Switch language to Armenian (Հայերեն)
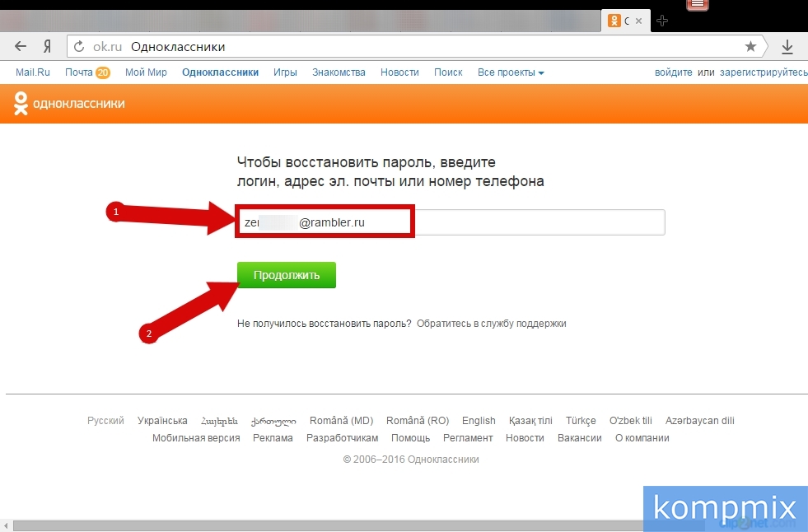The width and height of the screenshot is (808, 532). pyautogui.click(x=220, y=422)
